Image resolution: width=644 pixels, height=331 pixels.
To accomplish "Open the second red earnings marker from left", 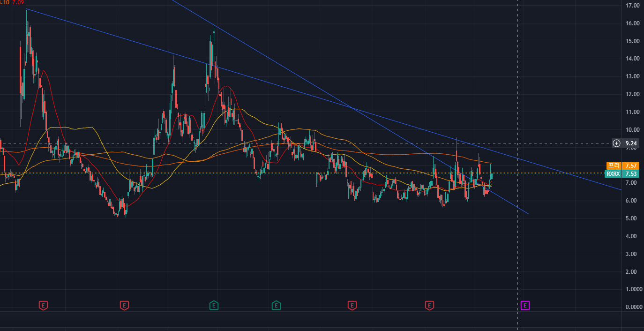I will click(x=124, y=306).
